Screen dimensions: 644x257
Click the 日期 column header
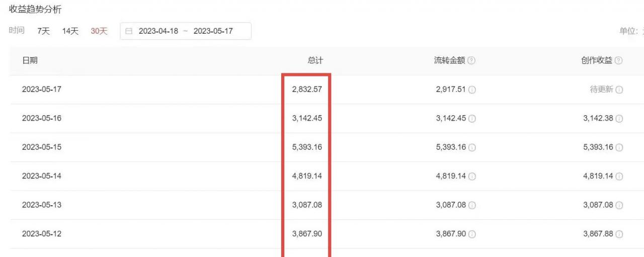pyautogui.click(x=30, y=60)
